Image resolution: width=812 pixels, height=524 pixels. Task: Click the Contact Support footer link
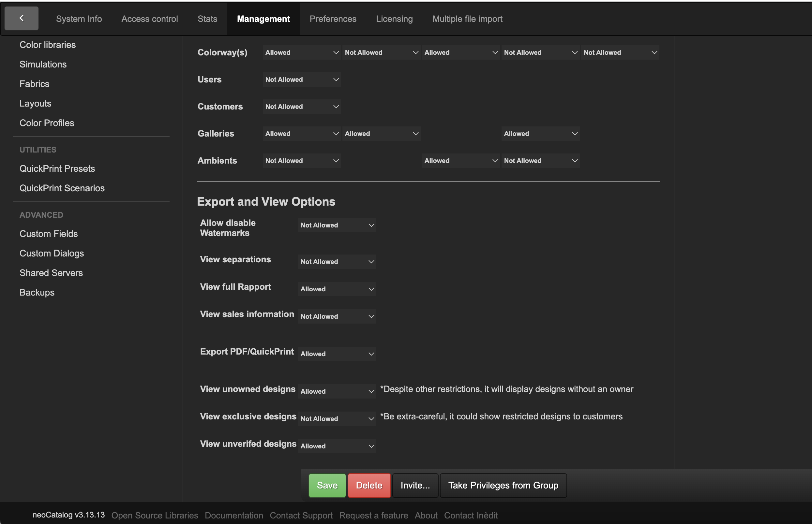[301, 515]
